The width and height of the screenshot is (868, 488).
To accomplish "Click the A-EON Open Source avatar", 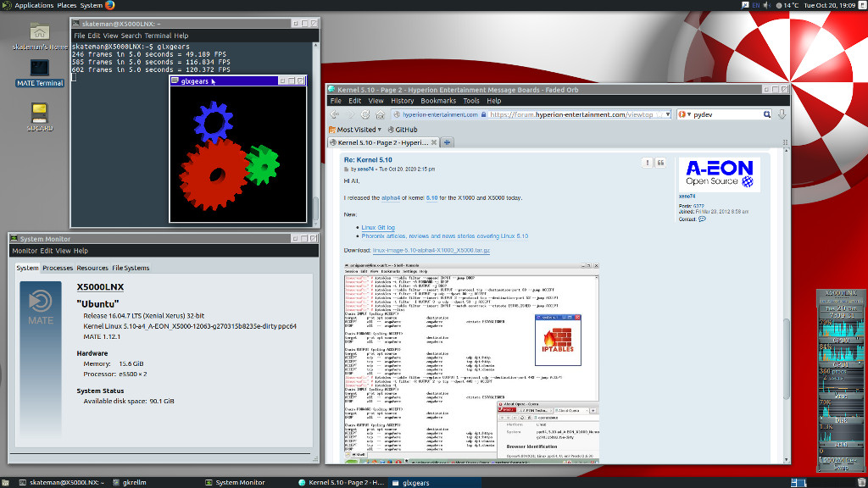I will pos(719,175).
